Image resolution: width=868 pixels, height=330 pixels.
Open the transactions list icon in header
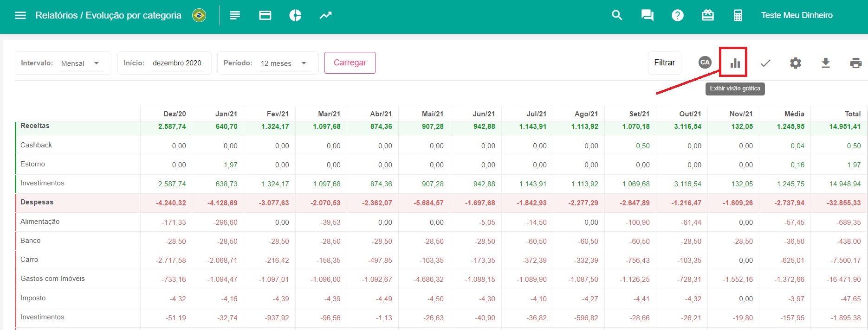[235, 15]
